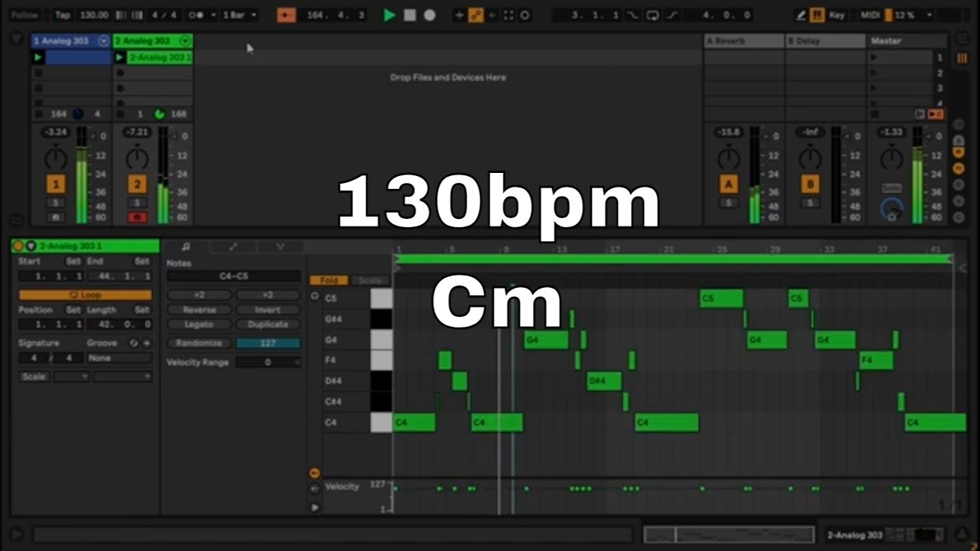This screenshot has height=551, width=980.
Task: Select the Note Expression tab in clip view
Action: pos(279,246)
